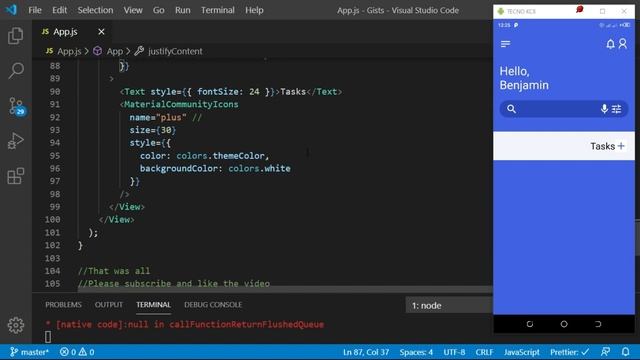Open the hamburger menu in phone app

tap(505, 44)
